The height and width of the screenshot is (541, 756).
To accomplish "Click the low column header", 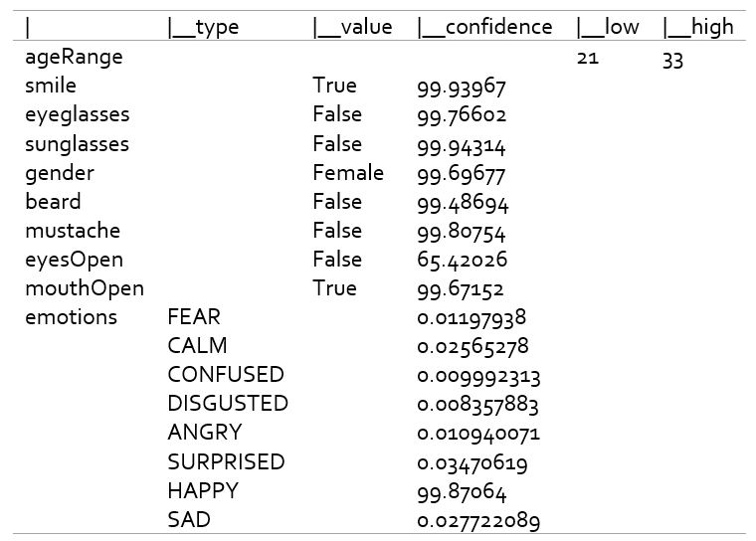I will [608, 27].
